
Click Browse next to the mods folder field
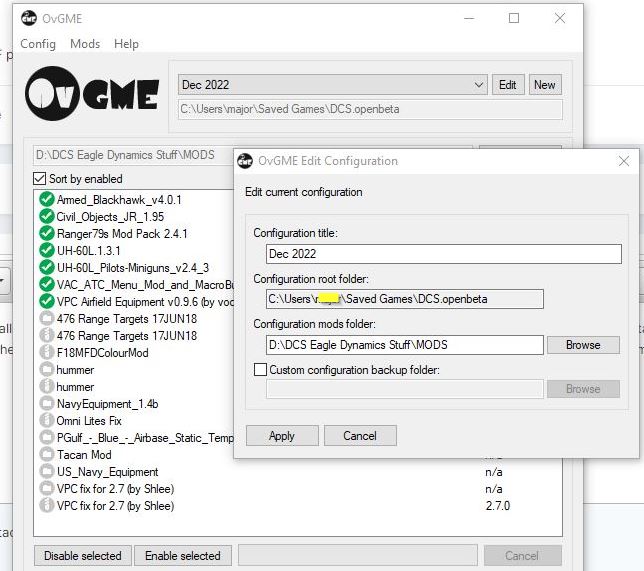tap(583, 345)
